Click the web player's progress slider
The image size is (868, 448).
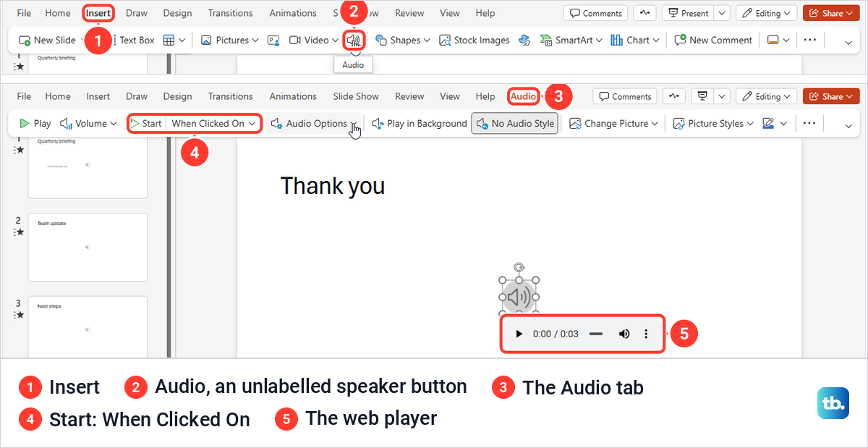point(596,334)
